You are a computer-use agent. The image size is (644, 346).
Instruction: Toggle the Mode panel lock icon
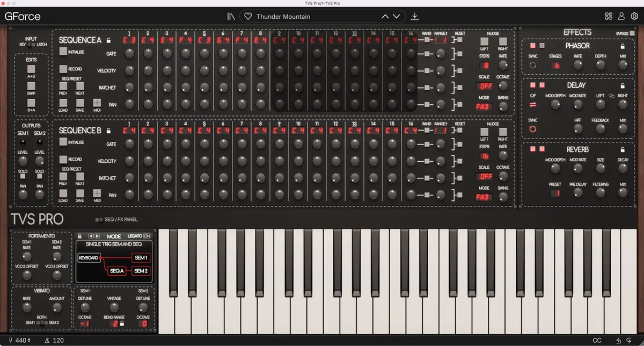click(x=80, y=236)
